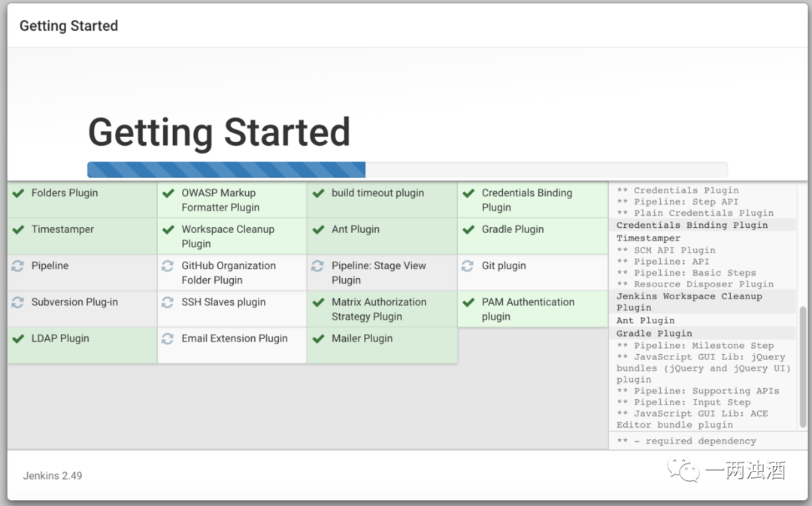Select the Folders Plugin label
This screenshot has width=812, height=506.
(x=65, y=192)
